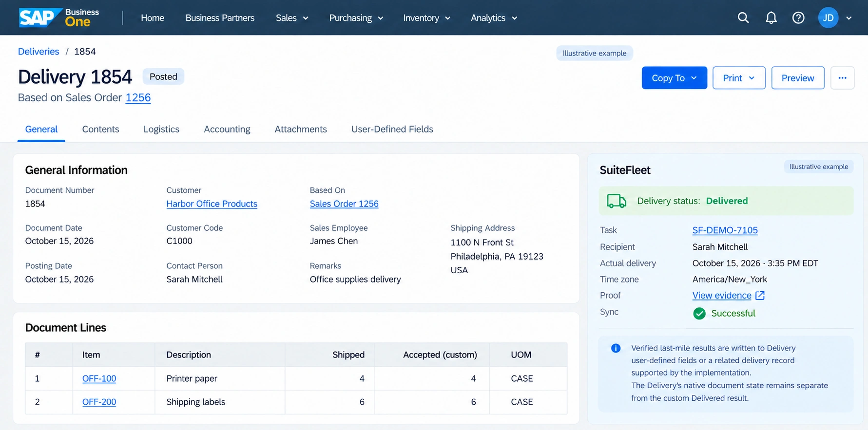Open the more actions ellipsis button
Viewport: 868px width, 430px height.
coord(842,78)
